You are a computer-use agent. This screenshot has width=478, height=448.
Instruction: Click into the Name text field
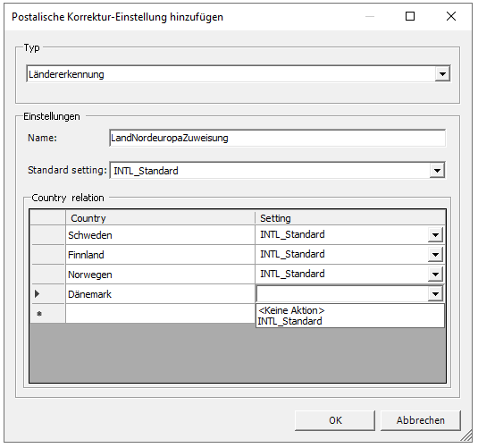[277, 138]
